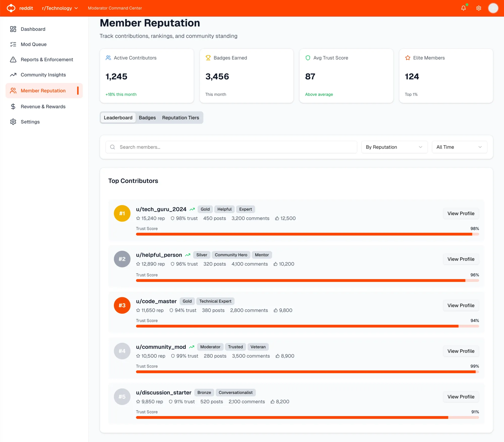504x442 pixels.
Task: Open settings via the gear icon
Action: [478, 8]
